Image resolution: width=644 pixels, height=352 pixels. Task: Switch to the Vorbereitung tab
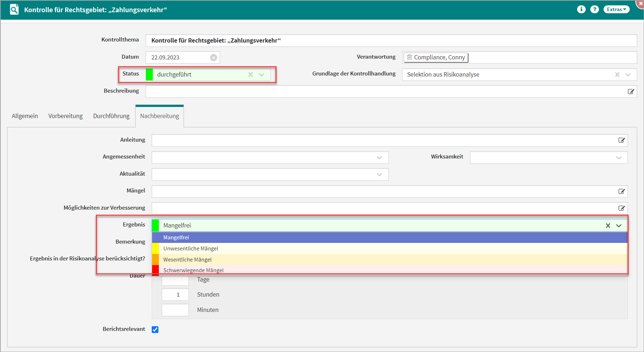click(x=65, y=116)
